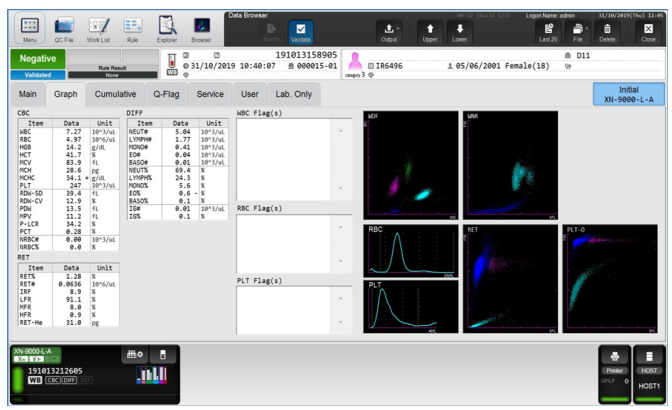Click the Delete trash icon
672x410 pixels.
pos(607,32)
